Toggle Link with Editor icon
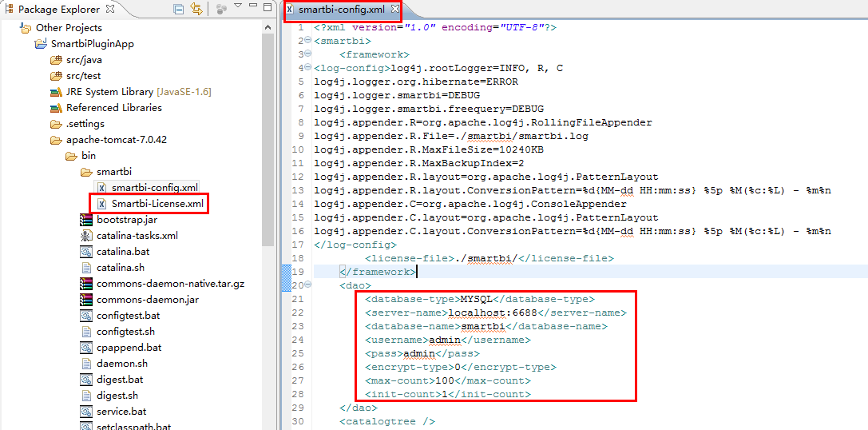 tap(196, 9)
